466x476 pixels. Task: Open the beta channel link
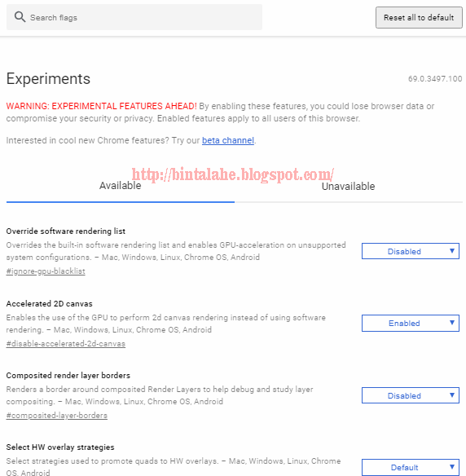click(228, 140)
